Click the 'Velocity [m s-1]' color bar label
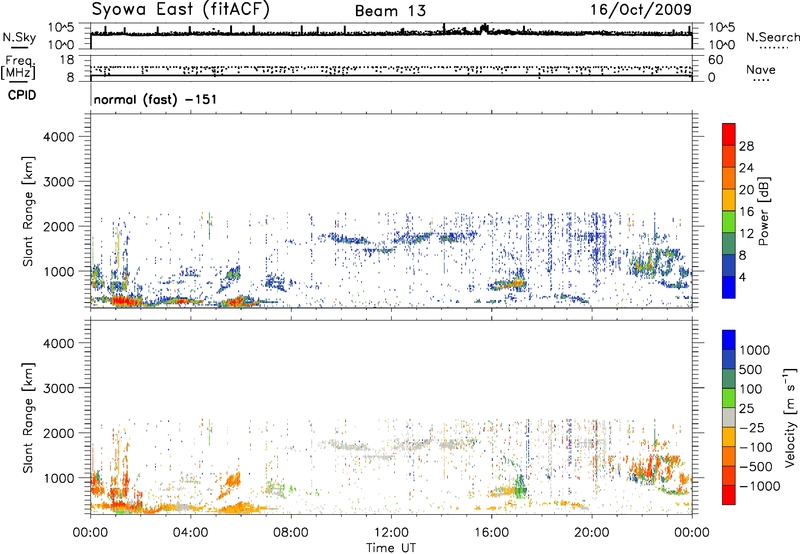The width and height of the screenshot is (800, 554). coord(790,417)
